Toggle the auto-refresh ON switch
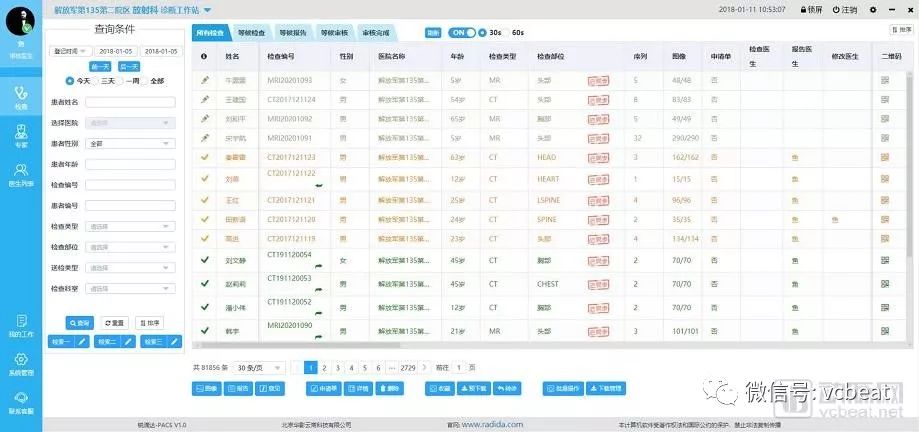919x432 pixels. pyautogui.click(x=462, y=33)
